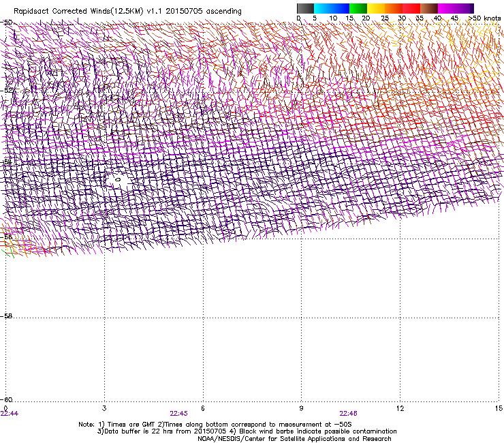
Task: Click the 'Times are GMT' note line
Action: point(215,425)
